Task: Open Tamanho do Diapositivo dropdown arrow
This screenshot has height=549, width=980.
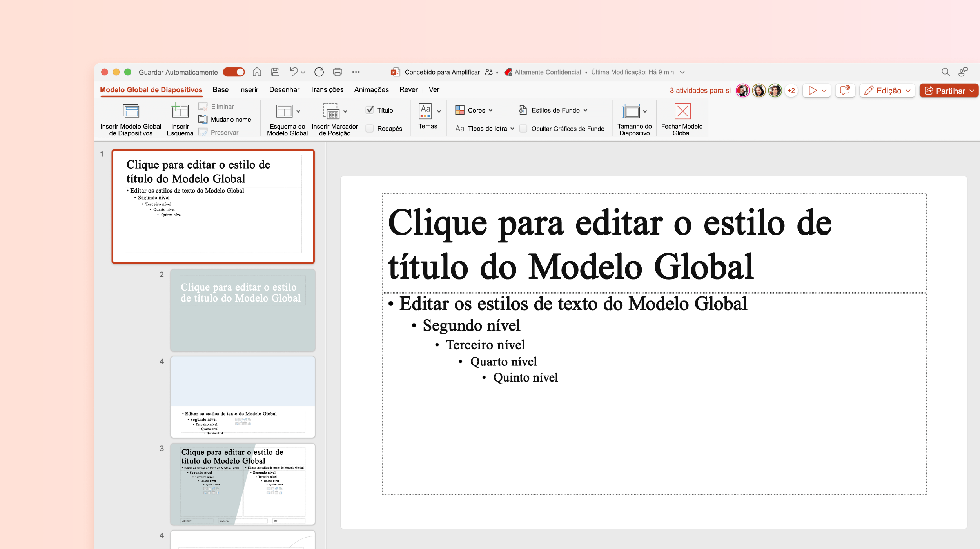Action: 645,111
